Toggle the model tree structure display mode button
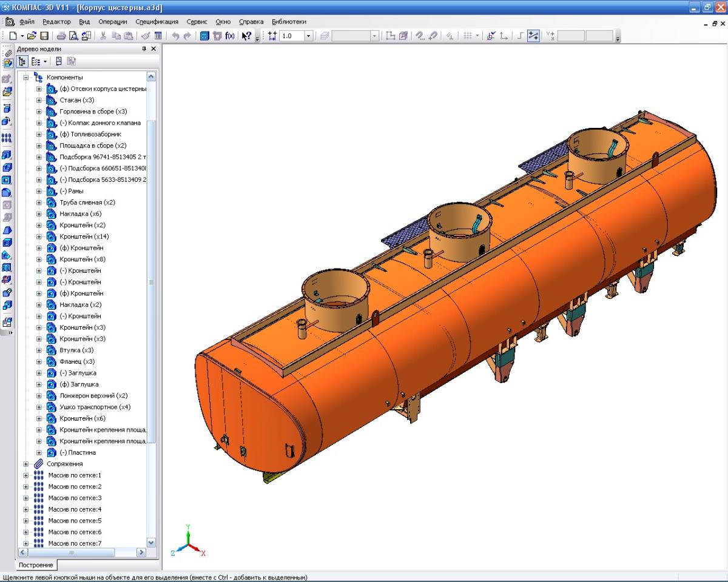Screen dimensions: 728x582 click(22, 61)
